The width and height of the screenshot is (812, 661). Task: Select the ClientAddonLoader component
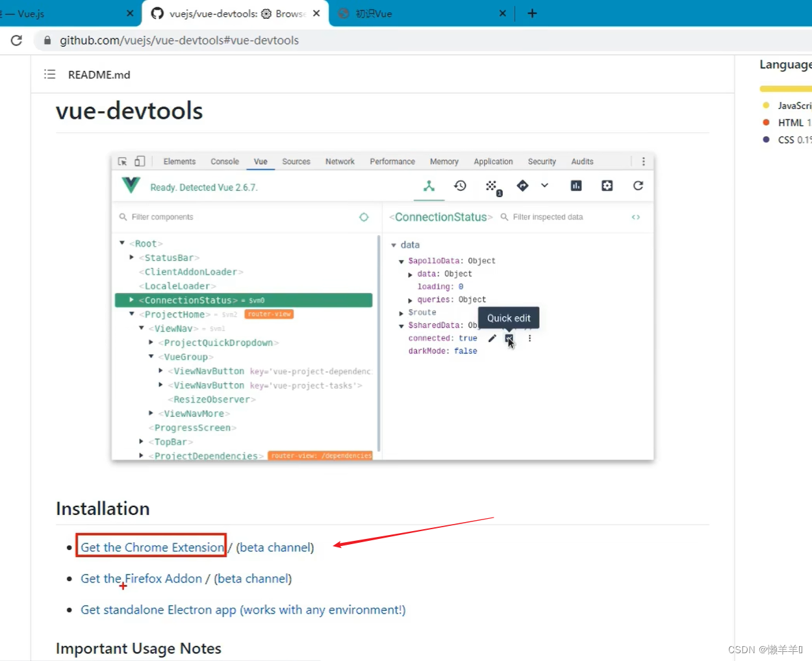point(191,272)
